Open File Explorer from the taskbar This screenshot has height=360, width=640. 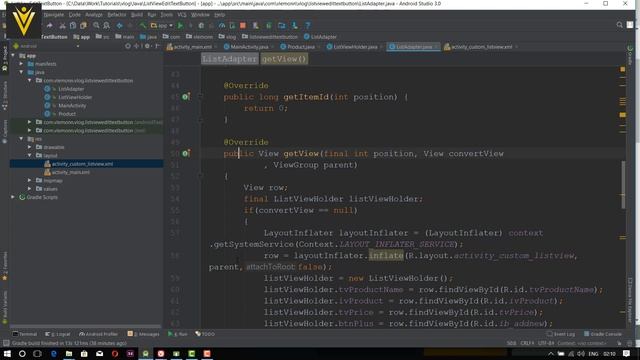pos(69,353)
